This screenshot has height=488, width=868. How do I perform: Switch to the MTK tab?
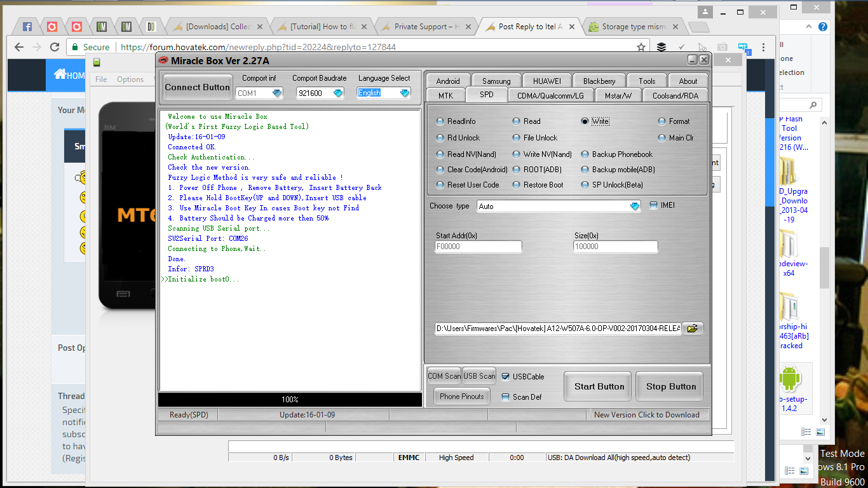tap(446, 95)
